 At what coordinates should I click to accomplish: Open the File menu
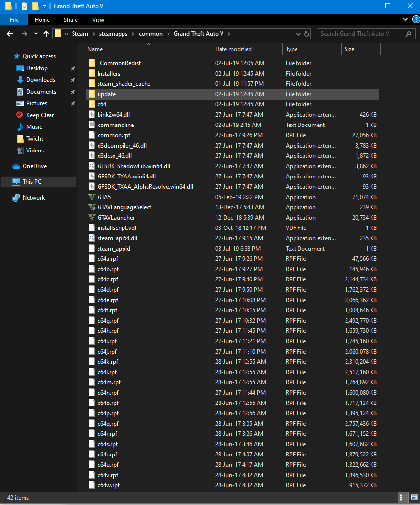point(14,19)
